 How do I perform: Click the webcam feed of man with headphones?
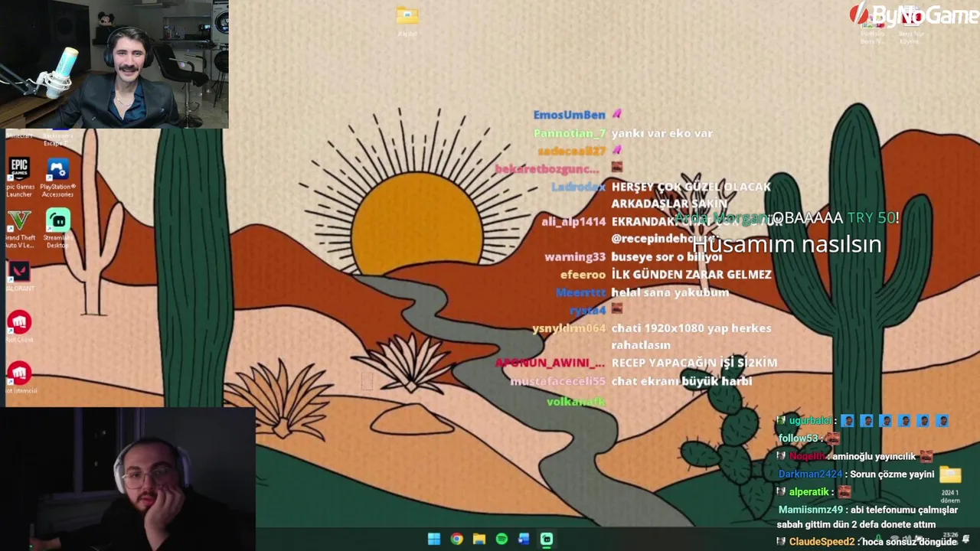pos(127,479)
